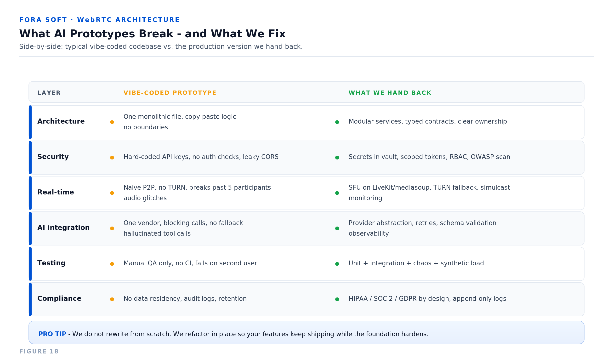Click the 'Security' row label
The width and height of the screenshot is (613, 364).
click(x=53, y=157)
